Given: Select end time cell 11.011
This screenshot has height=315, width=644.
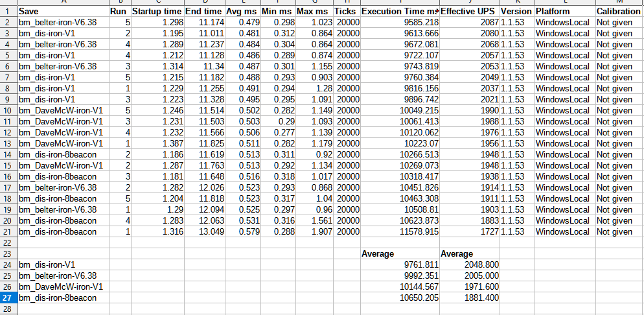Looking at the screenshot, I should coord(205,34).
